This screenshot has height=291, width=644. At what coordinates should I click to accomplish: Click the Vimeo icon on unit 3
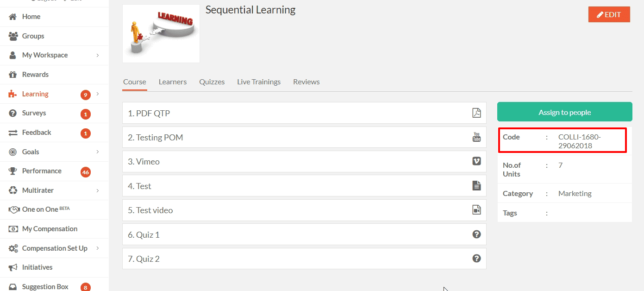click(x=476, y=161)
